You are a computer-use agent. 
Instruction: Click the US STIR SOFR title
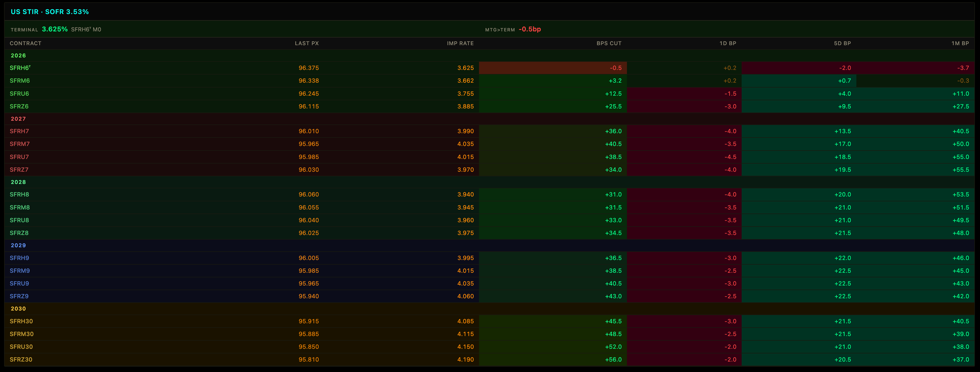click(50, 12)
